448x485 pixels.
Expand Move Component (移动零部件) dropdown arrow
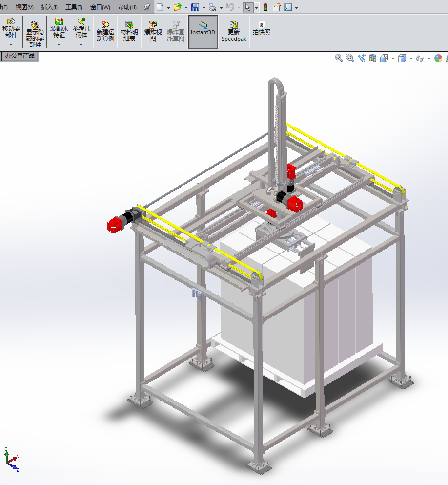pyautogui.click(x=11, y=45)
